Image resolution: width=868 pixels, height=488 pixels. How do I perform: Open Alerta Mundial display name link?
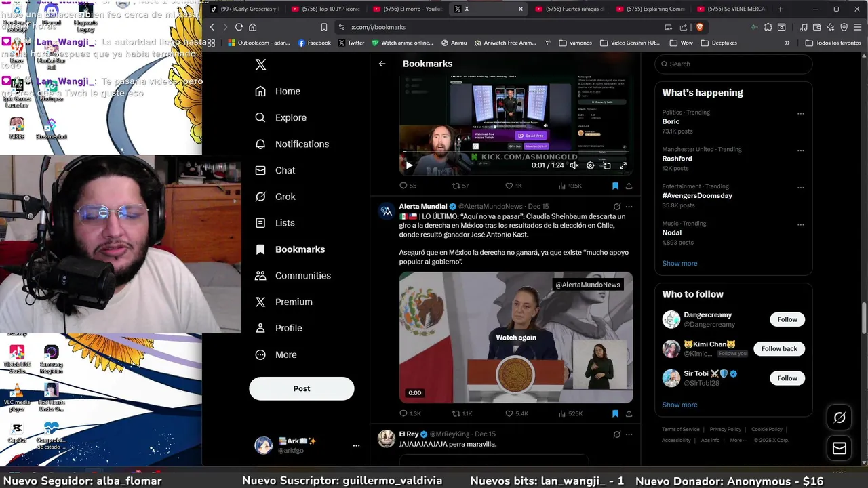[423, 206]
